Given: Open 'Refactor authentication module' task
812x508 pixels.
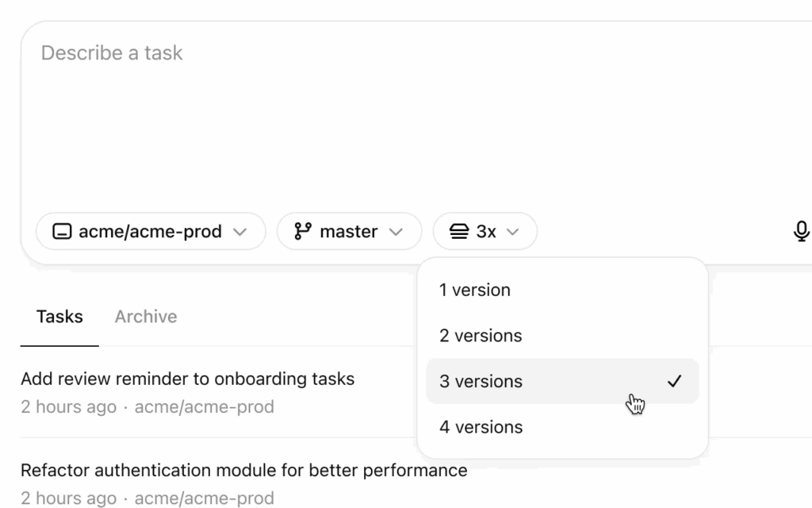Looking at the screenshot, I should point(244,470).
